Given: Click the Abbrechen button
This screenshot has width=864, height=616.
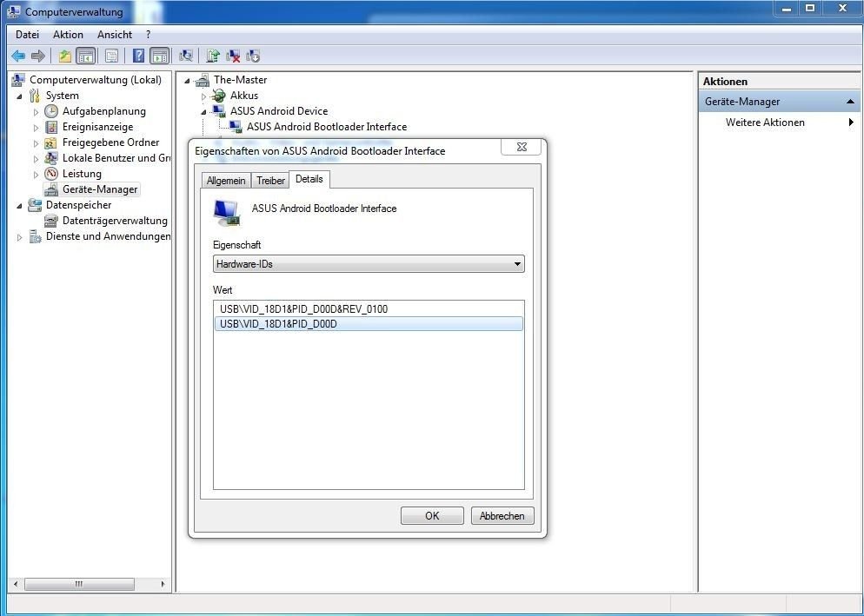Looking at the screenshot, I should (502, 516).
